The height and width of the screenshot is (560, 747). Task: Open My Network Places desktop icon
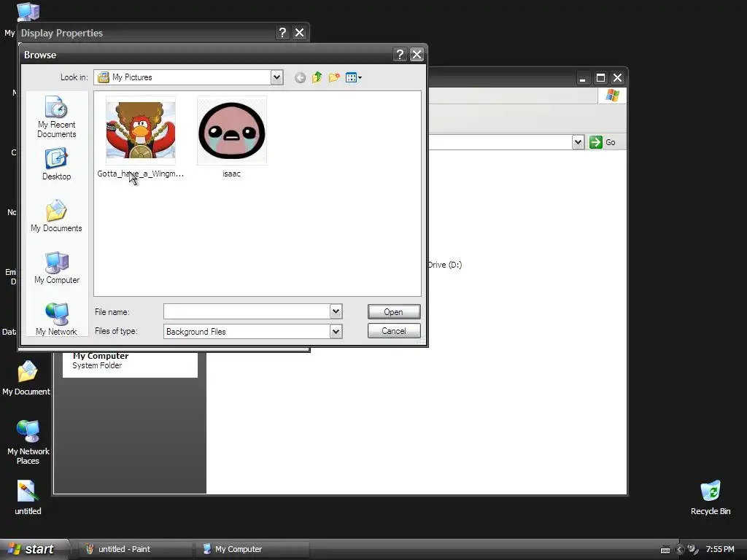(x=28, y=443)
